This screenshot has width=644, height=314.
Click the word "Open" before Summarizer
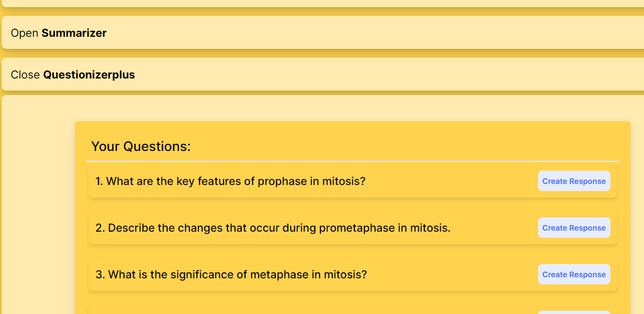(25, 33)
